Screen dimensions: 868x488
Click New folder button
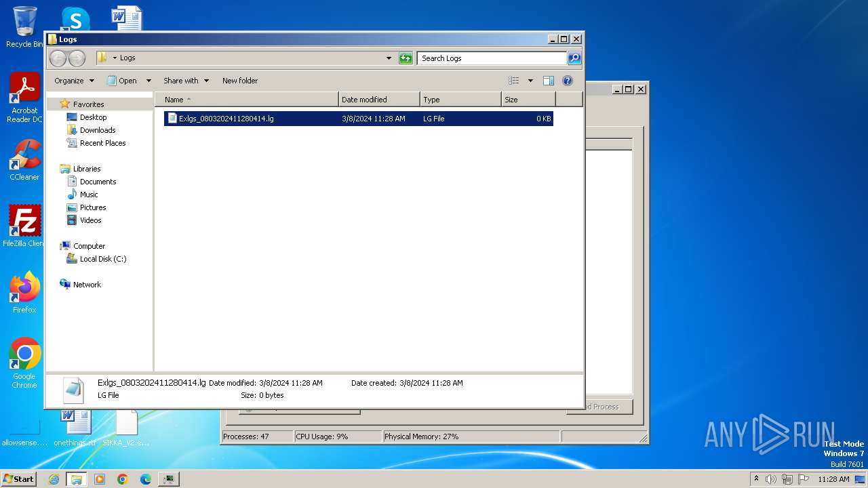point(240,81)
